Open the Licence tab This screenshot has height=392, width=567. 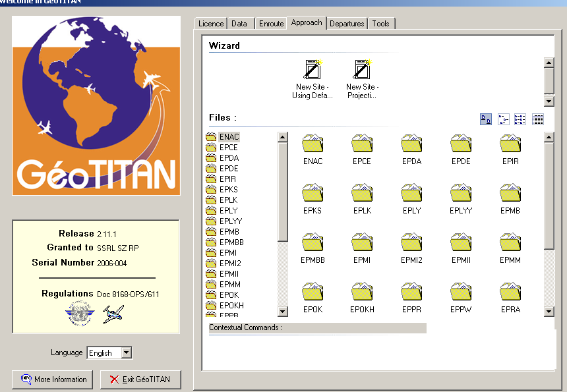(211, 24)
